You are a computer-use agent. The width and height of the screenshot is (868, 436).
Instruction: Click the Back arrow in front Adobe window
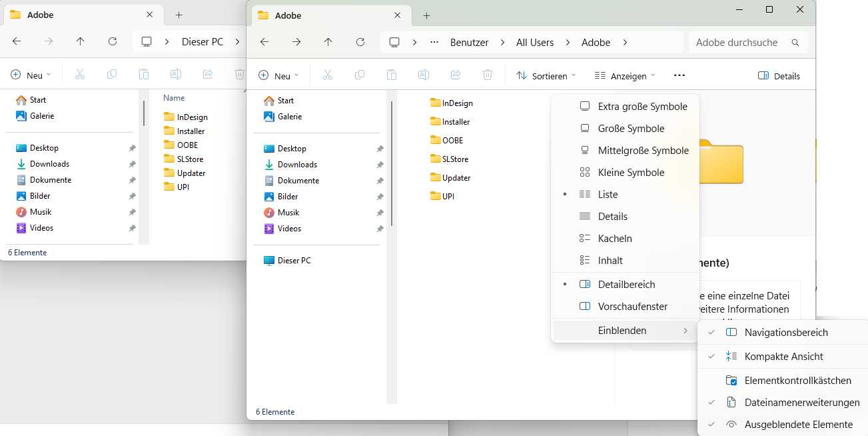(x=264, y=42)
